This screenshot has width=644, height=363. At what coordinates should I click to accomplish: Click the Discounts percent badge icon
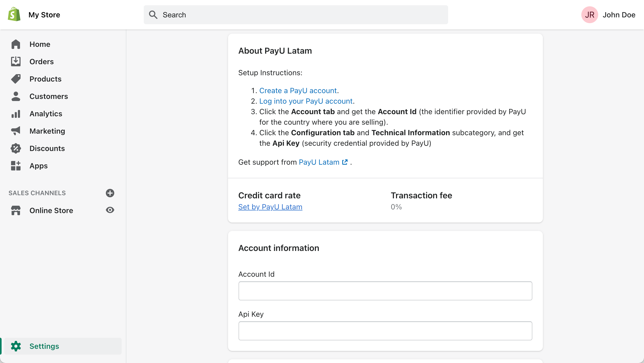click(x=16, y=148)
